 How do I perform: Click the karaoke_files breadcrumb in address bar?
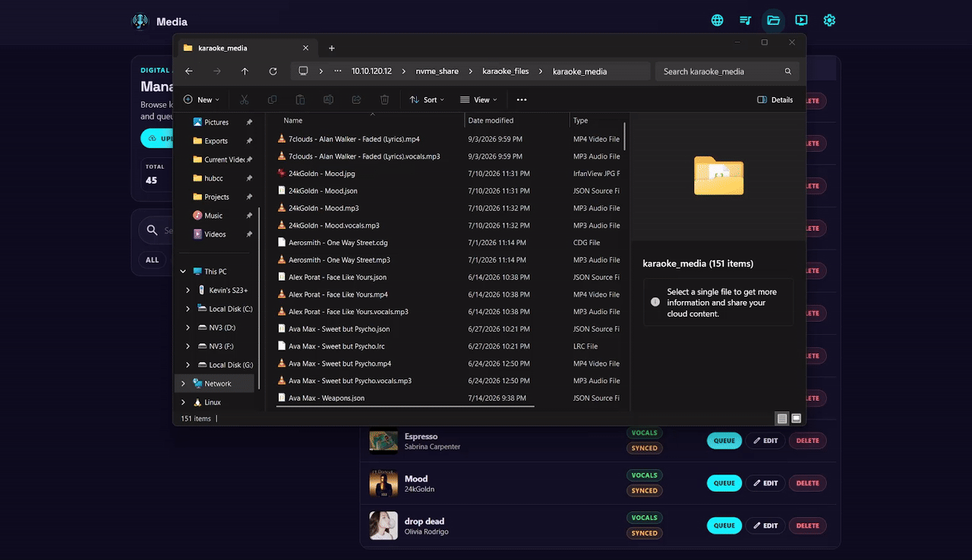[x=506, y=71]
